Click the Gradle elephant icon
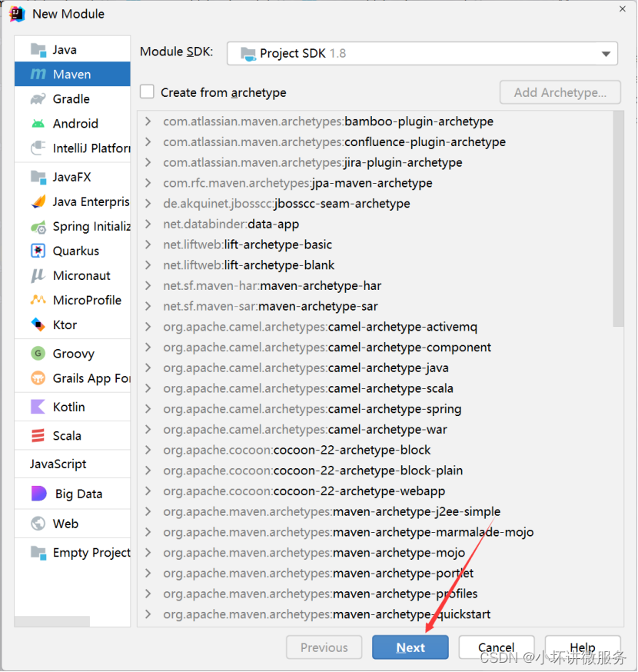Image resolution: width=638 pixels, height=672 pixels. point(38,99)
